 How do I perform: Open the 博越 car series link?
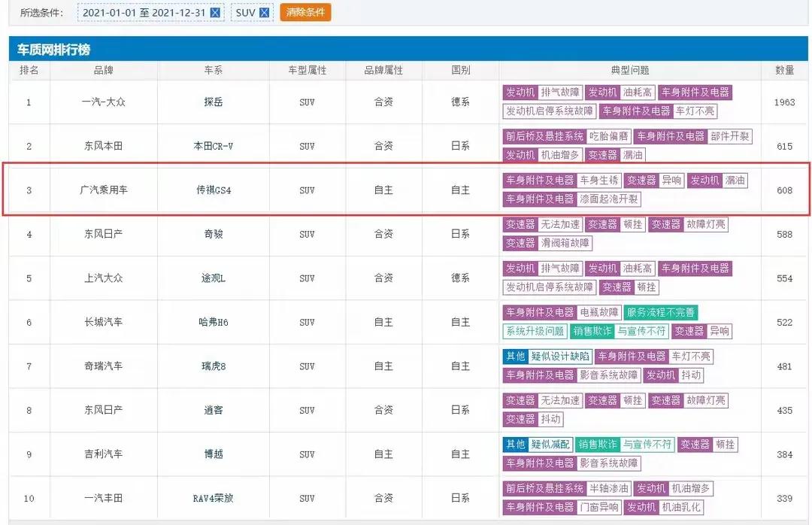click(213, 454)
